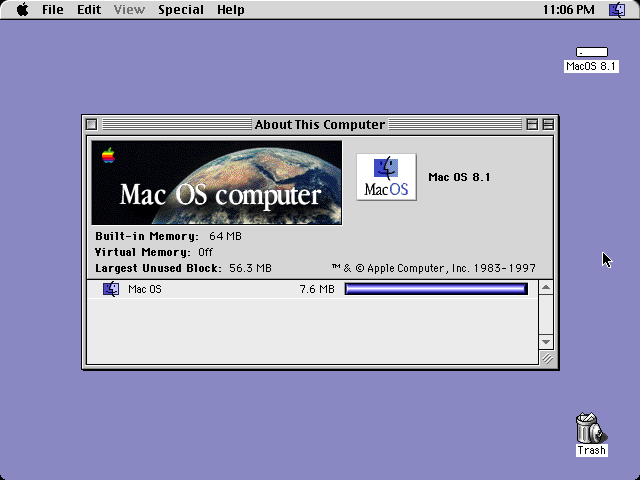Click the Mac OS memory usage bar
Image resolution: width=640 pixels, height=480 pixels.
436,289
